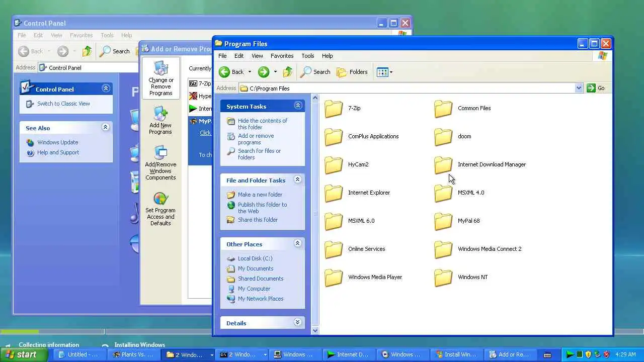Open the Windows Media Player folder
644x362 pixels.
(363, 277)
